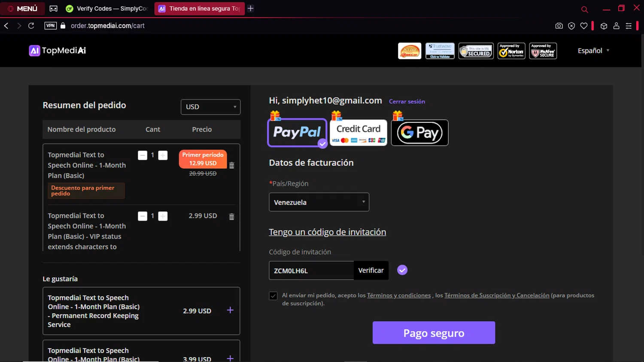Click the Primer período 12.99 USD price tag
644x362 pixels.
point(203,159)
